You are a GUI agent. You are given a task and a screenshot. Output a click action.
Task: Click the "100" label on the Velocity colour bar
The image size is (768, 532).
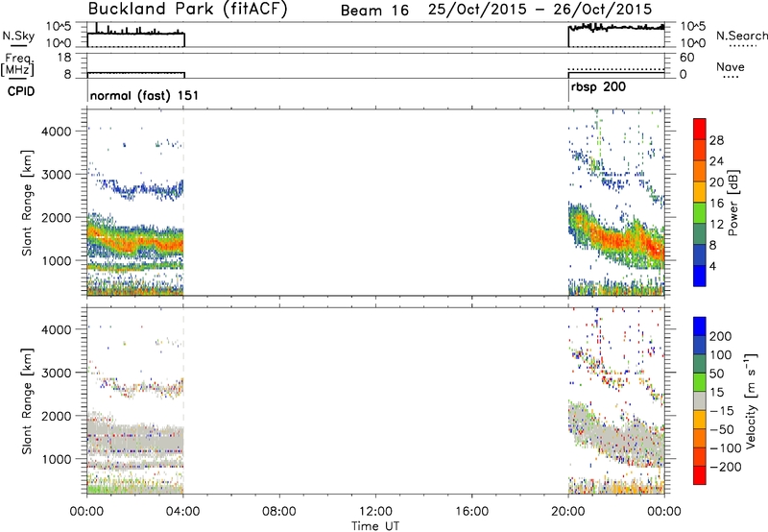click(x=721, y=354)
